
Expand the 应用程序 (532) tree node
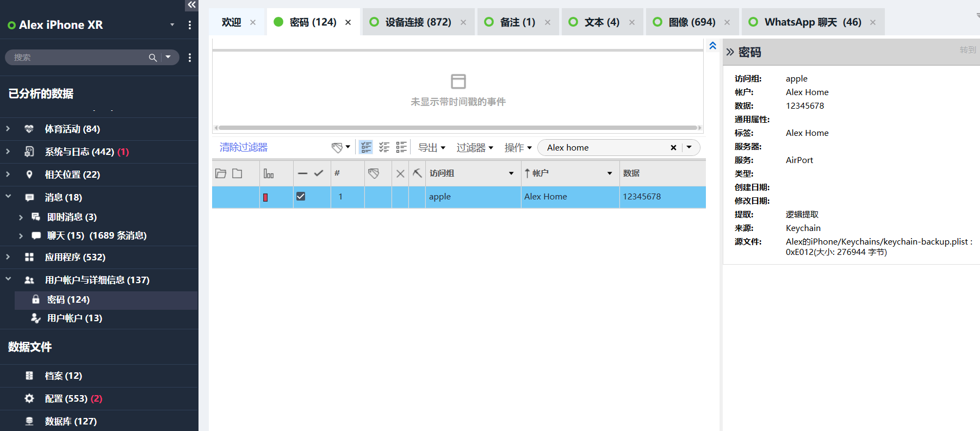click(x=8, y=257)
